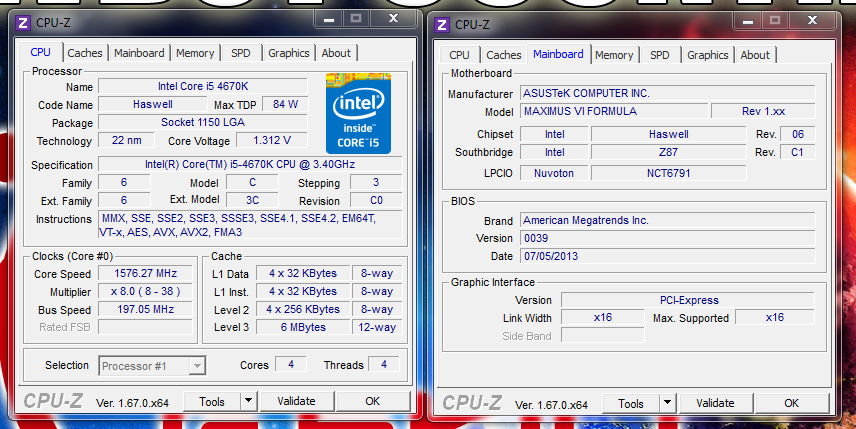Minimize the left CPU-Z window
Viewport: 856px width, 429px height.
coord(329,19)
